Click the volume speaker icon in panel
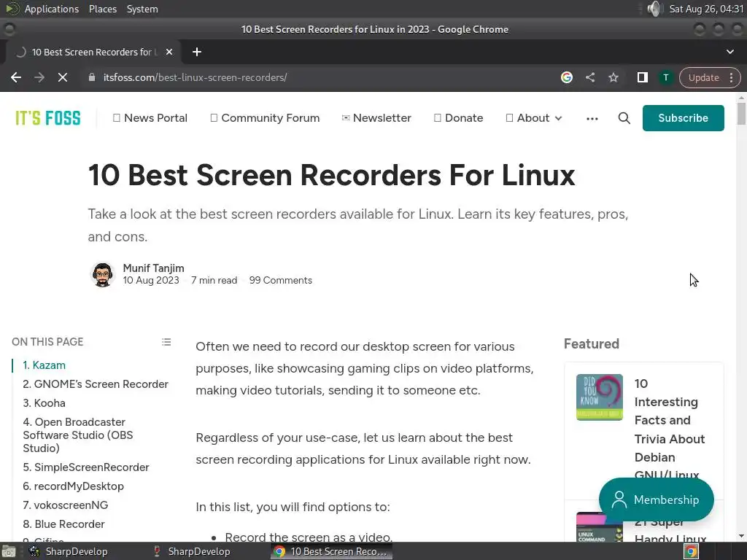Image resolution: width=747 pixels, height=560 pixels. [x=655, y=9]
